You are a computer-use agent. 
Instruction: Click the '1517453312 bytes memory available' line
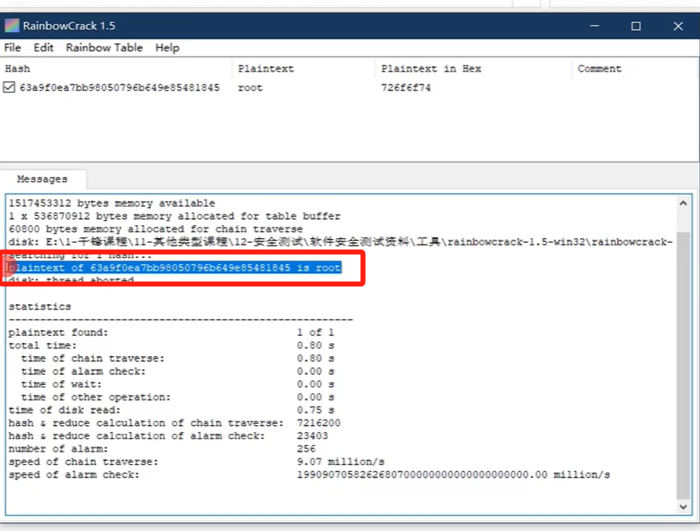[112, 203]
